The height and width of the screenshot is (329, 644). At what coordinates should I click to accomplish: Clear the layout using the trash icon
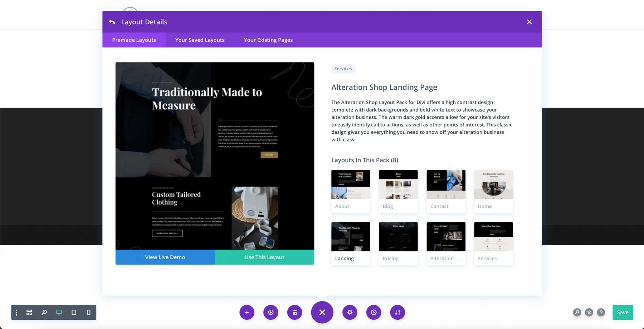tap(294, 312)
